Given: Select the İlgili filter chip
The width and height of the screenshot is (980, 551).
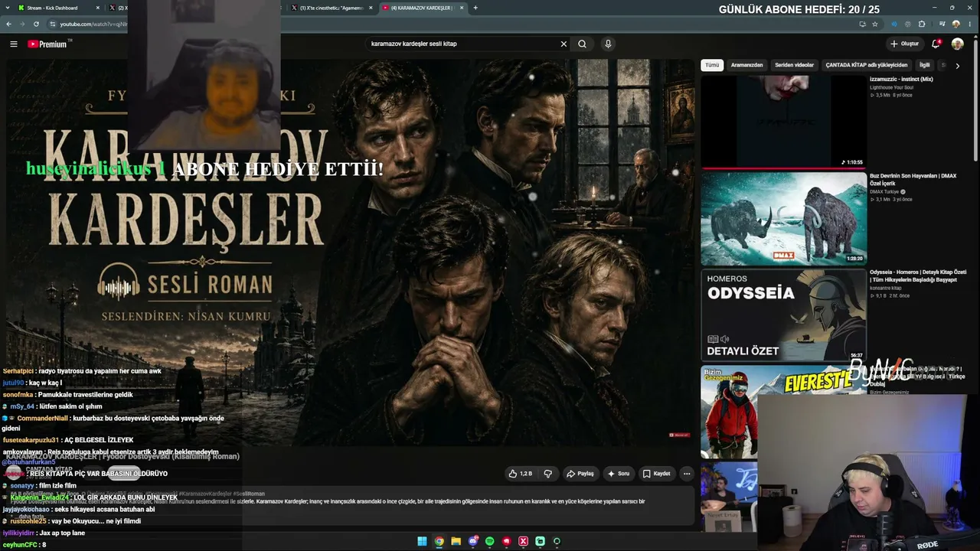Looking at the screenshot, I should 925,66.
